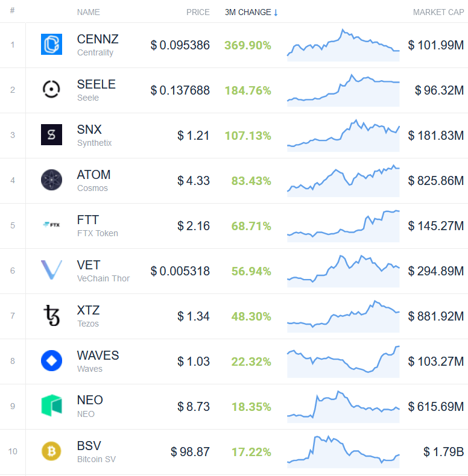Viewport: 468px width, 476px height.
Task: Open the Bitcoin SV gold logo
Action: 51,451
